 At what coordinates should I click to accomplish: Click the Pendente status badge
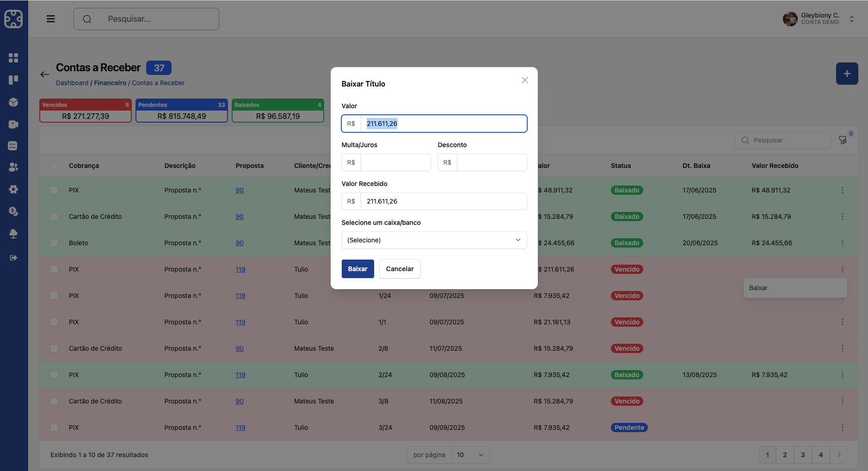629,428
